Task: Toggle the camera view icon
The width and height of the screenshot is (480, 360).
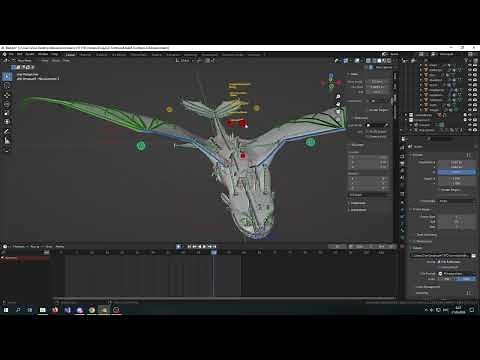Action: click(338, 111)
